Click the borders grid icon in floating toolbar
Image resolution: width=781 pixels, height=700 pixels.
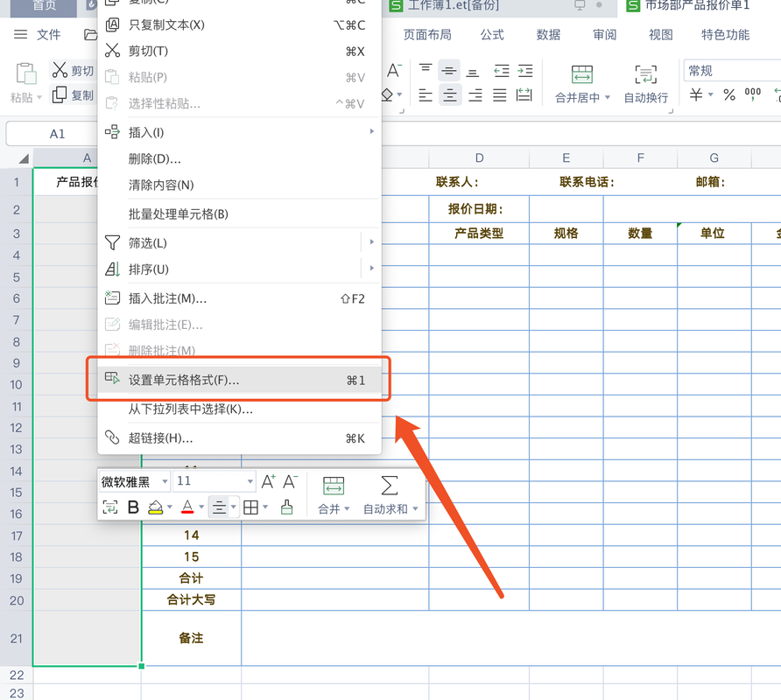pyautogui.click(x=251, y=507)
